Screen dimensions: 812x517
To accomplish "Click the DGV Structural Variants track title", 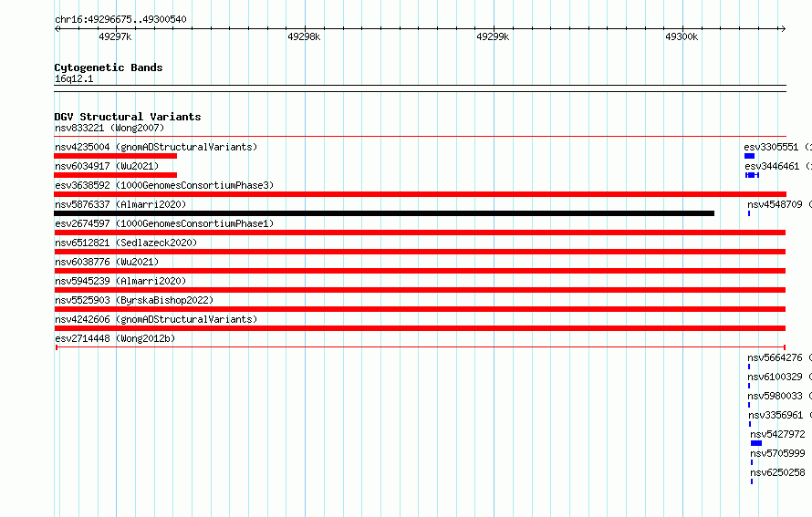I will pos(128,117).
